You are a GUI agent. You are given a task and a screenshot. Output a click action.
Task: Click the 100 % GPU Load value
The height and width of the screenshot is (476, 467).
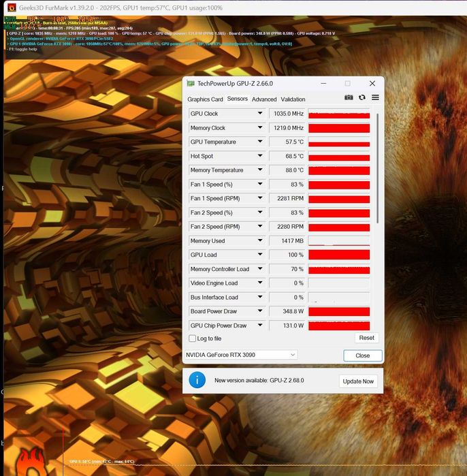tap(287, 255)
